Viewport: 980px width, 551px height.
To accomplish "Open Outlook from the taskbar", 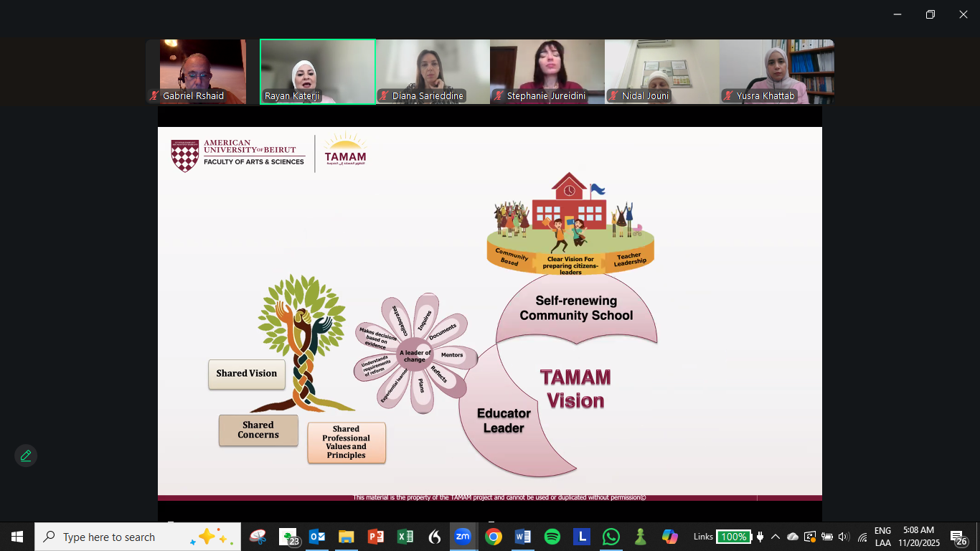I will [x=317, y=537].
